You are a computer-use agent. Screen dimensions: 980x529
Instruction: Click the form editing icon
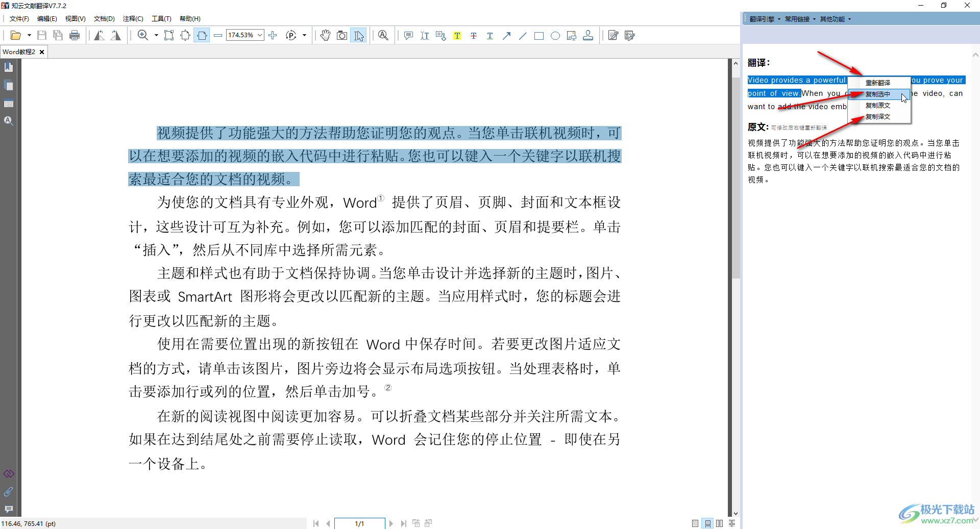(630, 36)
